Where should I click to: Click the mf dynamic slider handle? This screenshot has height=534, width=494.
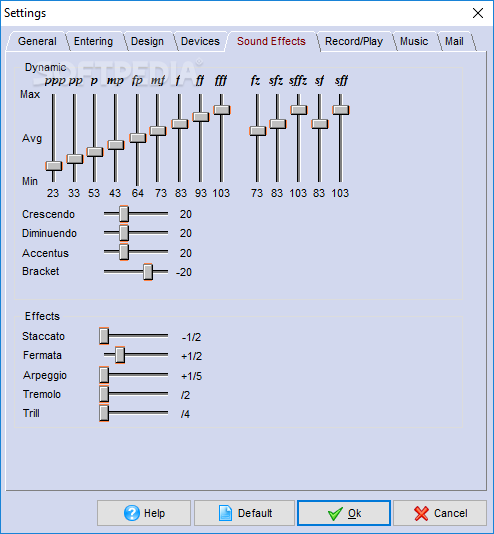[158, 131]
